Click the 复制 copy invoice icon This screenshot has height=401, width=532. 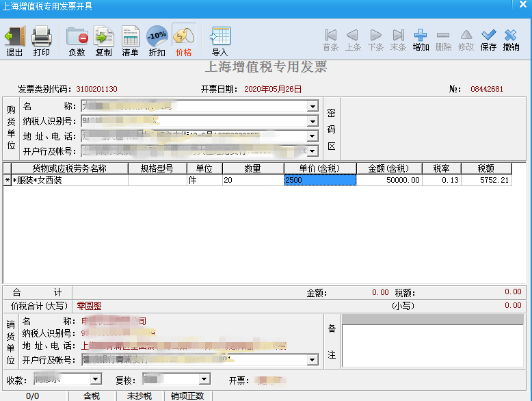tap(103, 36)
